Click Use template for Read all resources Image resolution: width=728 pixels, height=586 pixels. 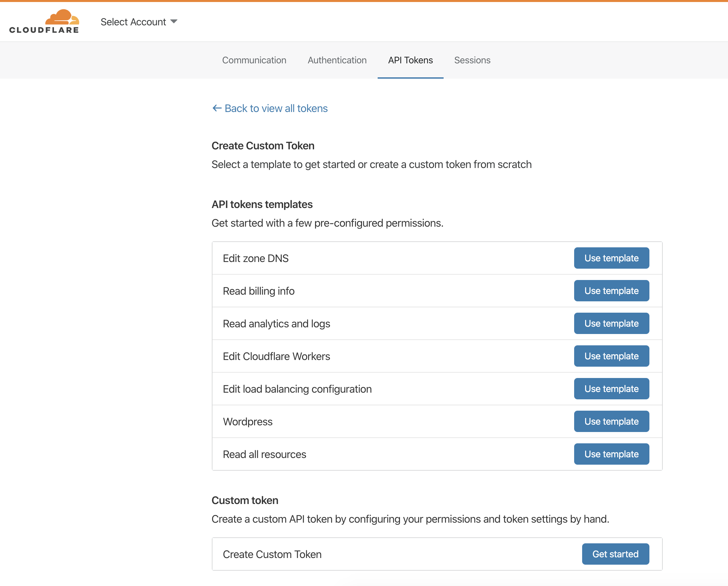coord(612,454)
